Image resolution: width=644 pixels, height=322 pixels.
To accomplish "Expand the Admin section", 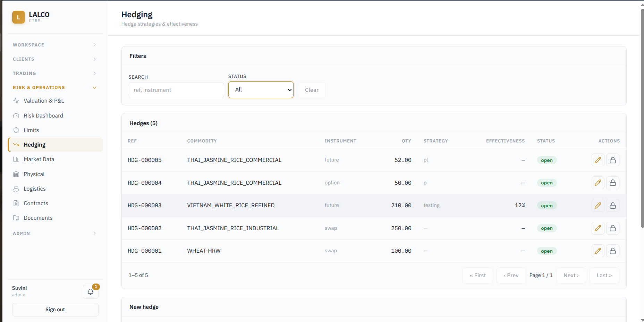I will tap(55, 233).
